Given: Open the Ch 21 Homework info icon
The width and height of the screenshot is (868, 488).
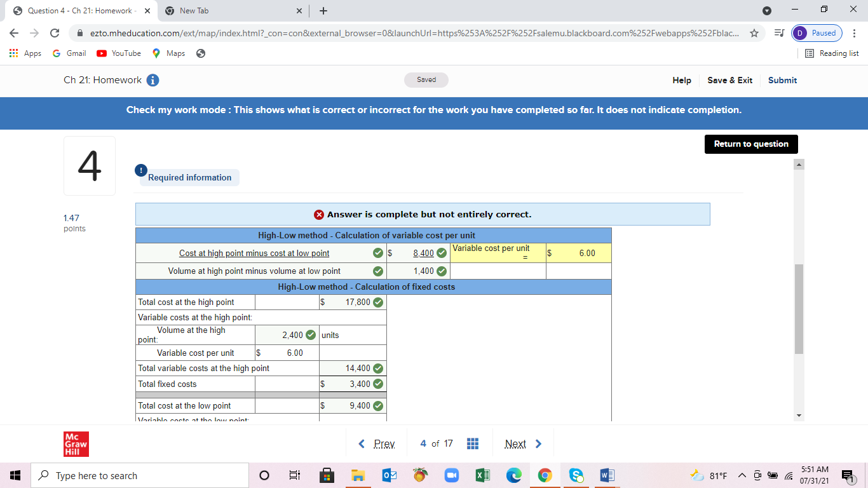Looking at the screenshot, I should (152, 80).
